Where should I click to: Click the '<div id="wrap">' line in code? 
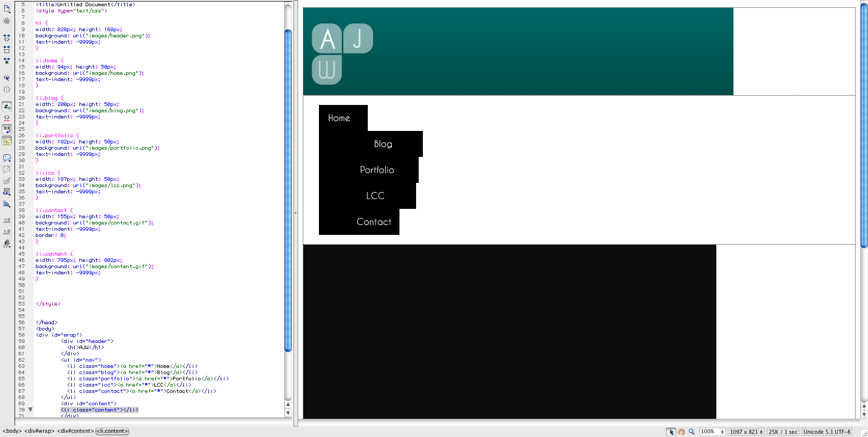coord(59,335)
